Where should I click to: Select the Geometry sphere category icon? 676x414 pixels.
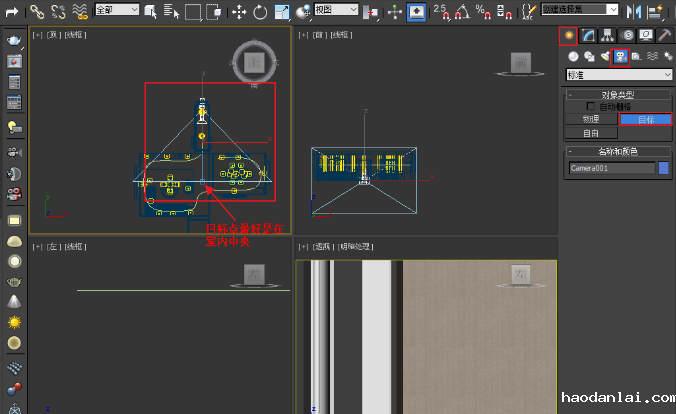(573, 56)
